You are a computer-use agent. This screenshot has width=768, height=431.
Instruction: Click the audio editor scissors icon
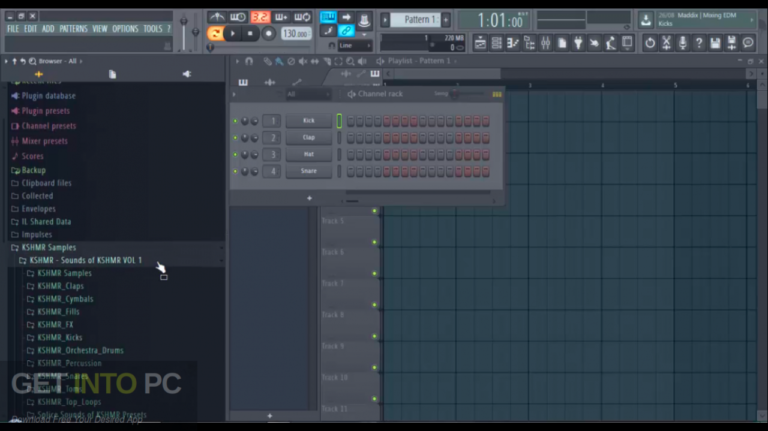pyautogui.click(x=666, y=43)
